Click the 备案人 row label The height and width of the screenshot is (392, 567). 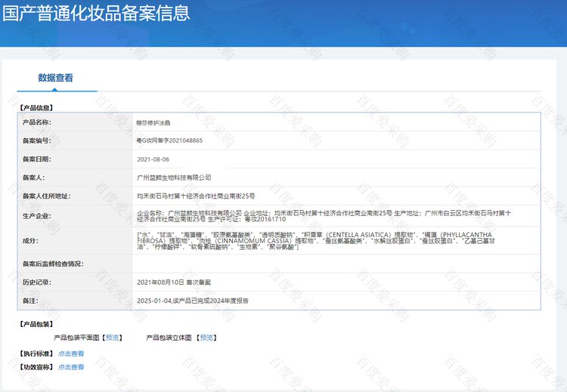(x=33, y=177)
